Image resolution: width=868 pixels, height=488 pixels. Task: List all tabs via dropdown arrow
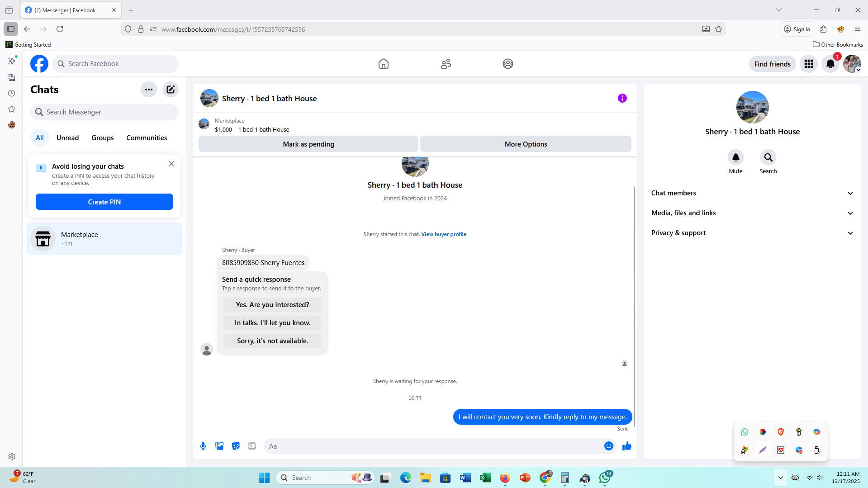(x=779, y=10)
